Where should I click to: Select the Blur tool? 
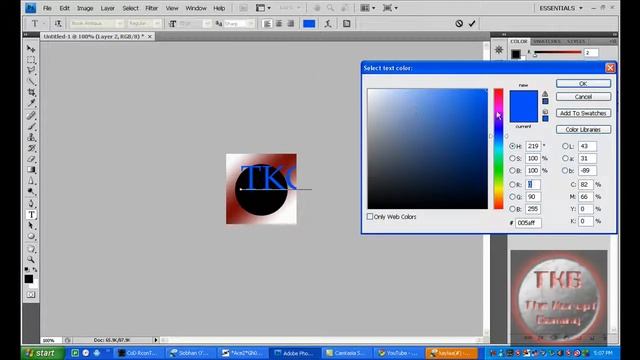(x=31, y=181)
